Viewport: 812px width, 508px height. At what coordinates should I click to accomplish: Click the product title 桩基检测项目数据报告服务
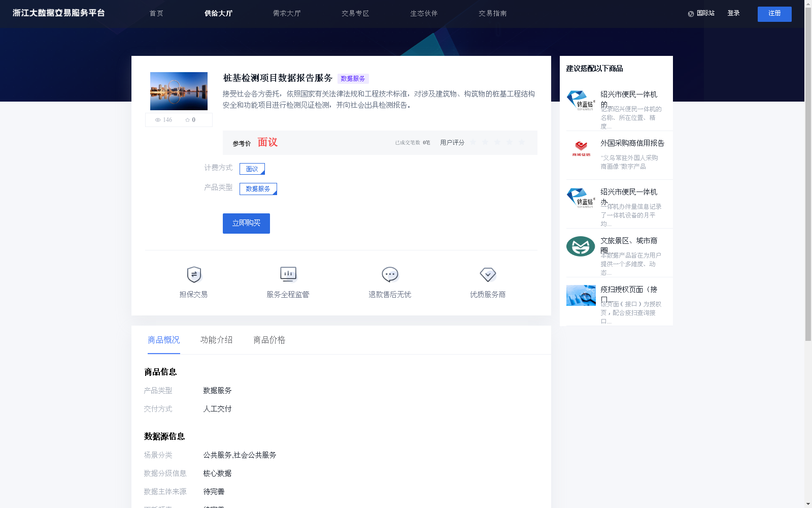[x=278, y=78]
